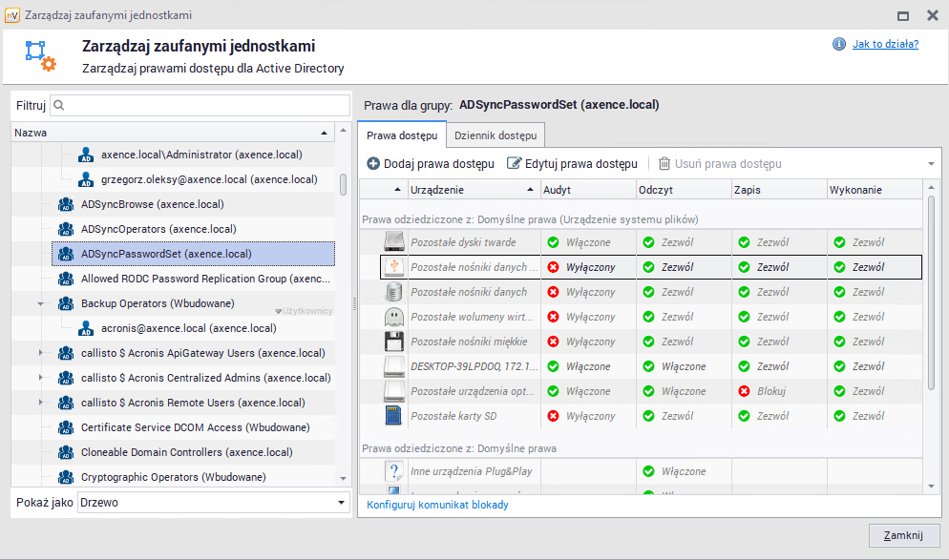949x560 pixels.
Task: Click the hard drive icon for Pozostałe dyski twarde
Action: pyautogui.click(x=394, y=242)
